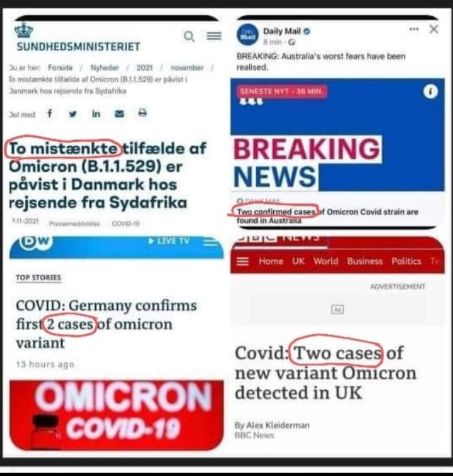This screenshot has height=476, width=453.
Task: Close the Daily Mail post
Action: tap(434, 29)
